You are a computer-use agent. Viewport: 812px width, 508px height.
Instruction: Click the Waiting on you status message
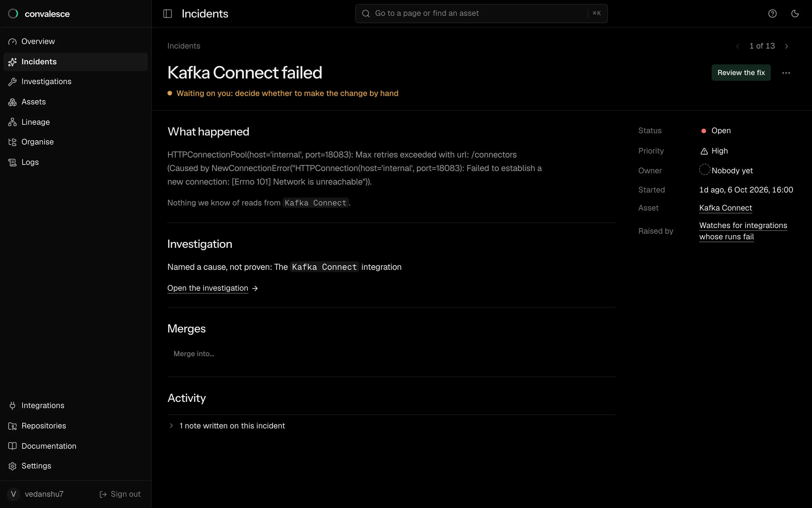point(287,93)
